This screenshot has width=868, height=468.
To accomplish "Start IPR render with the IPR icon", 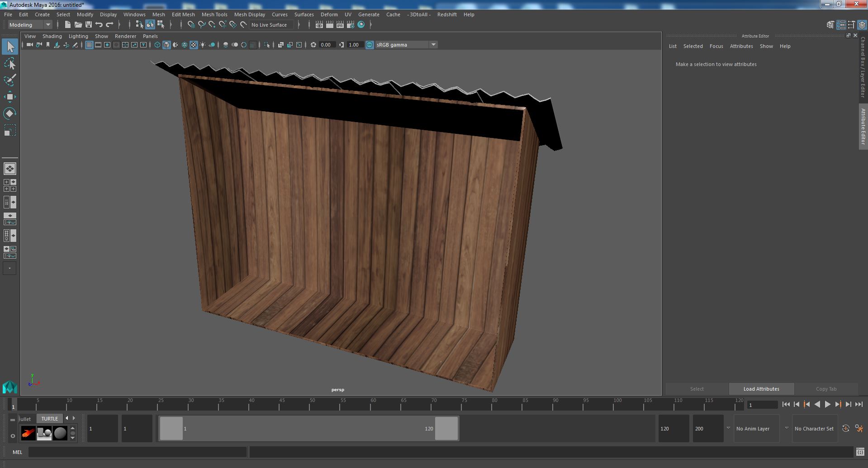I will [x=340, y=25].
